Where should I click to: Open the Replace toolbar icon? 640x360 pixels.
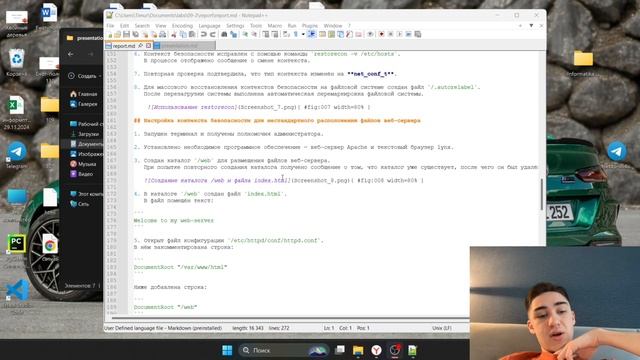[233, 34]
